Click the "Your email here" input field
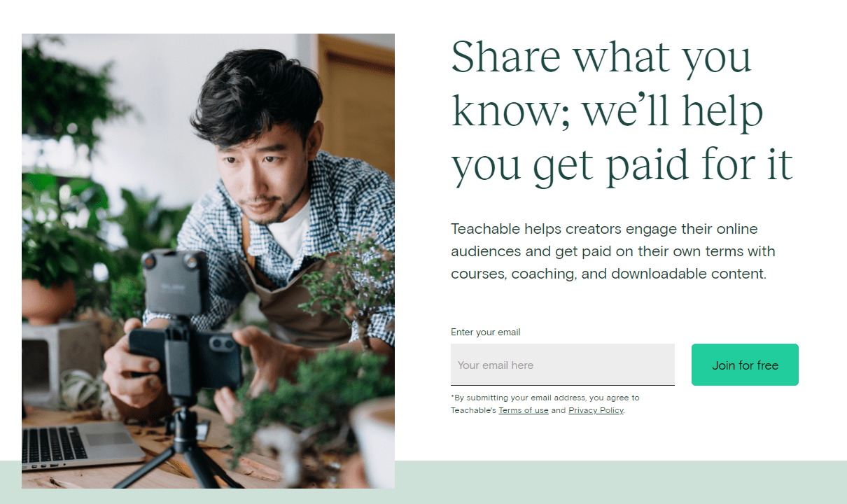 (563, 365)
